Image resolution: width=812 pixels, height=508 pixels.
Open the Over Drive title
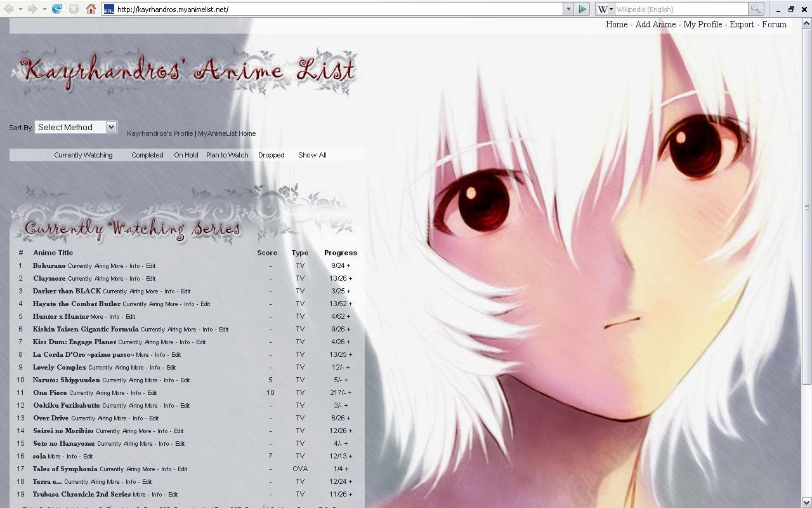(51, 418)
